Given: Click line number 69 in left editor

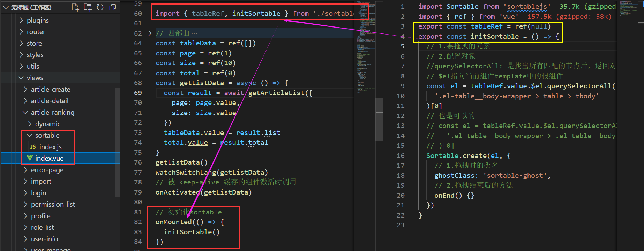Looking at the screenshot, I should [x=138, y=93].
